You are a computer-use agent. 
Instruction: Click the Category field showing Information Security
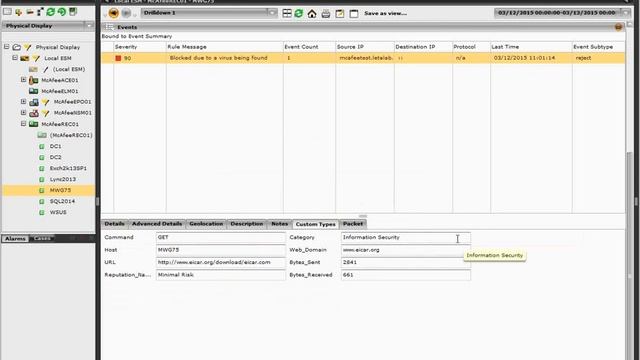coord(406,237)
